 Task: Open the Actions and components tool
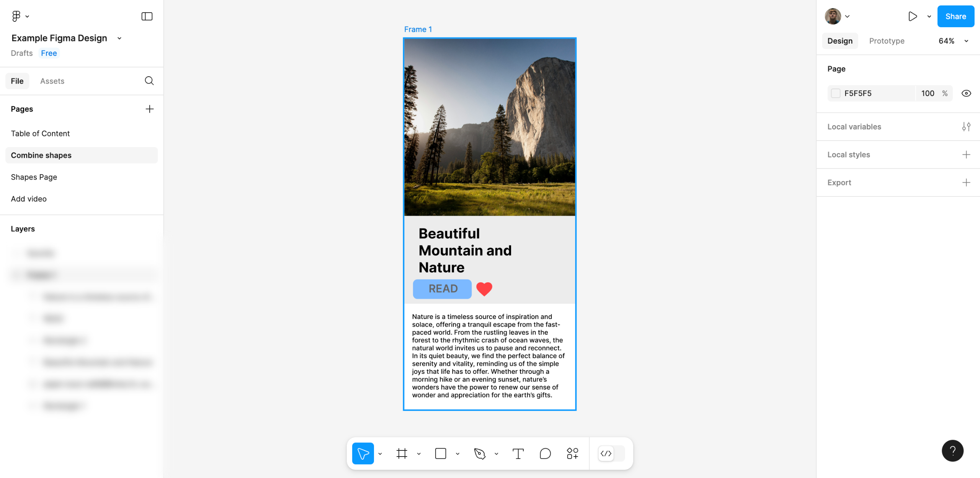(572, 453)
